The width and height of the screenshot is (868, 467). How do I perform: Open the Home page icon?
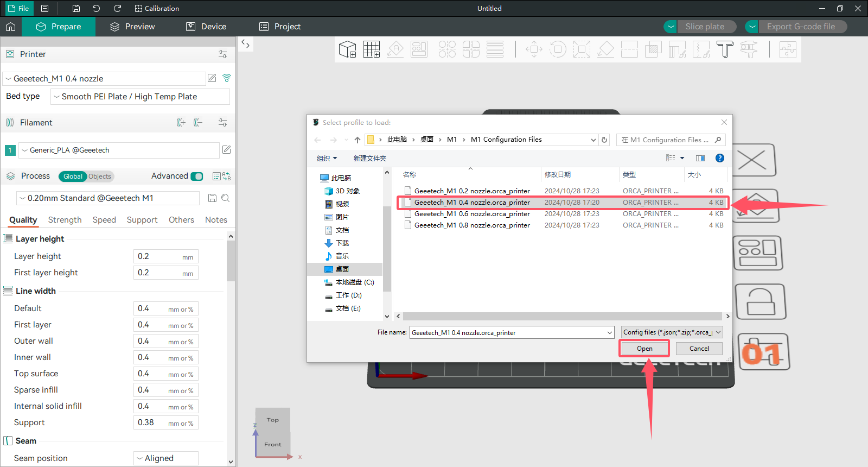pos(11,27)
